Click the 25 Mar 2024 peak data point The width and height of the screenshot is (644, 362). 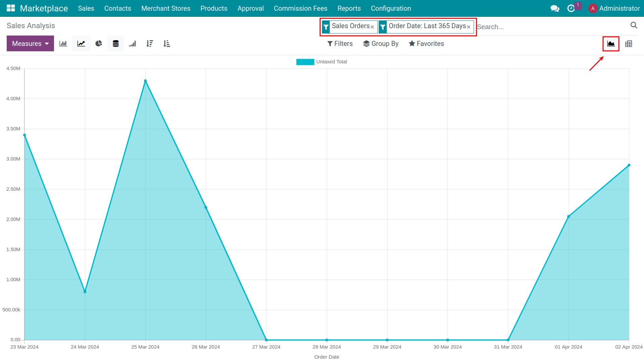click(x=145, y=81)
